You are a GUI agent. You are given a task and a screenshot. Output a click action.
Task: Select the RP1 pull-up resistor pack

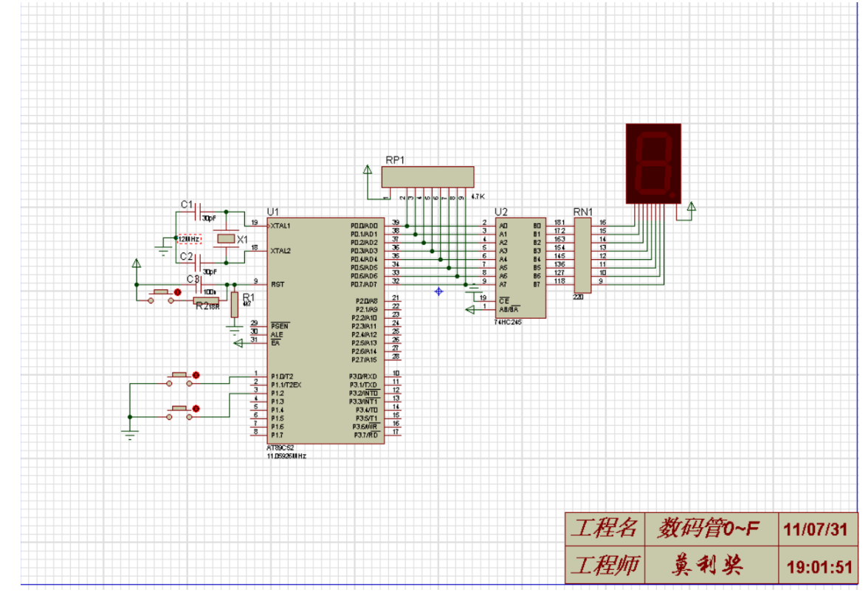point(427,177)
